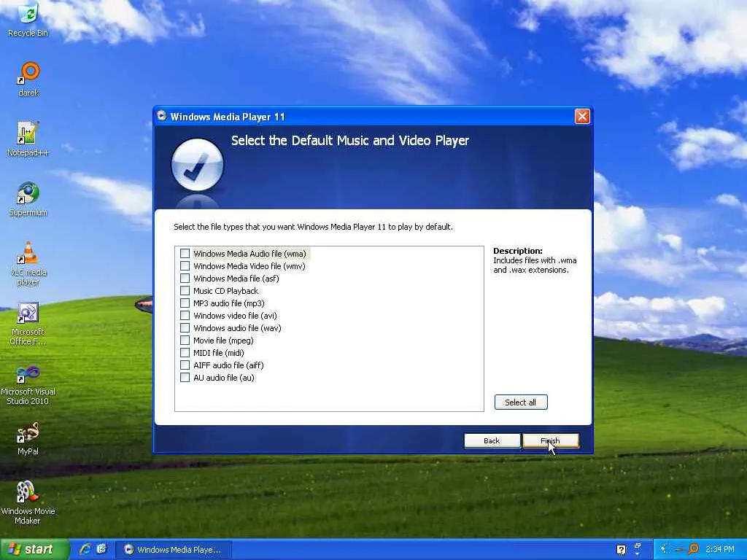The image size is (747, 560).
Task: Select the darek desktop shortcut
Action: point(28,79)
